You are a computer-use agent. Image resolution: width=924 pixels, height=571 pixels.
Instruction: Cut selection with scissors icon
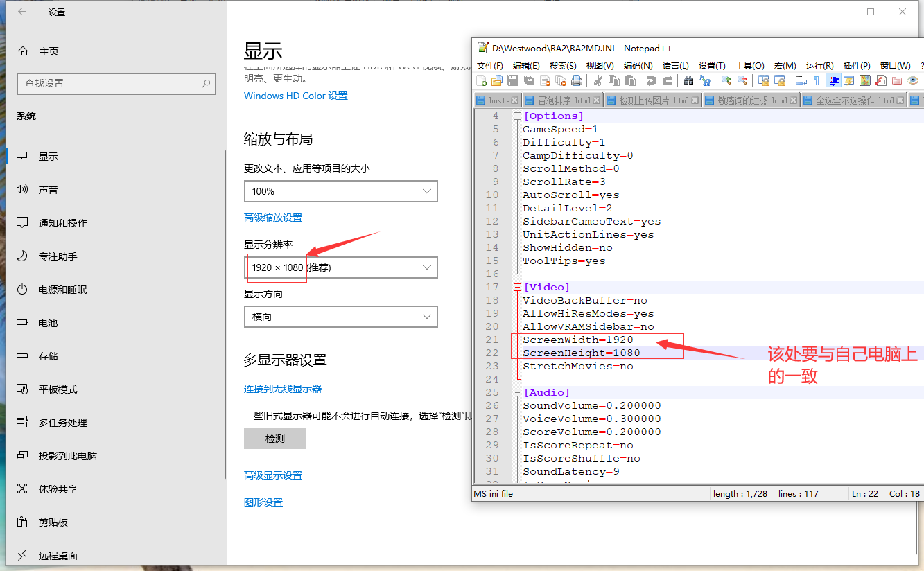click(x=598, y=80)
